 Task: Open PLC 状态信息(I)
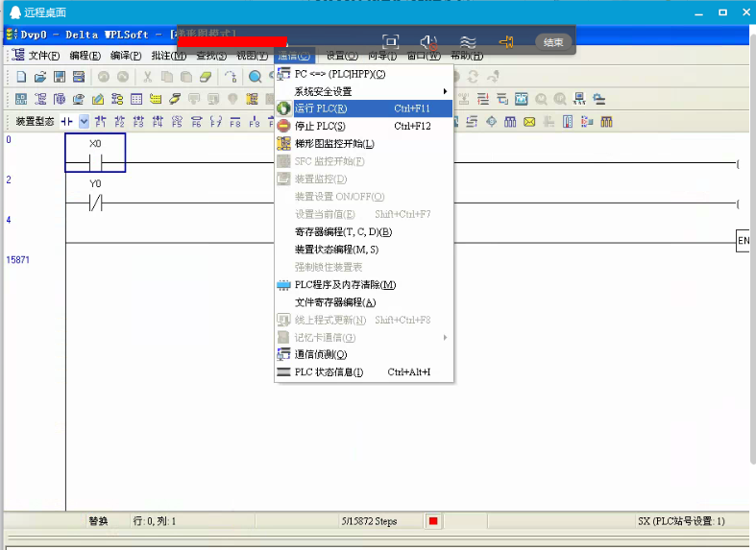(364, 372)
